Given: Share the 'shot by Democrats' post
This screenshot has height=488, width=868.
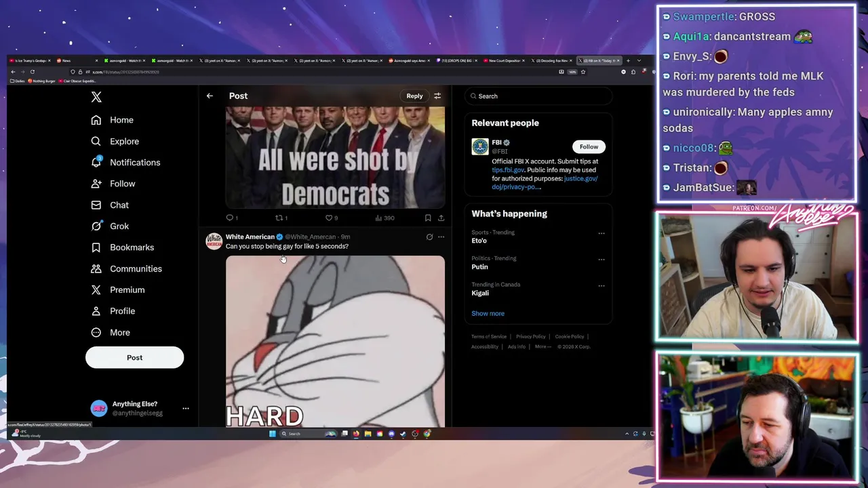Looking at the screenshot, I should [441, 218].
